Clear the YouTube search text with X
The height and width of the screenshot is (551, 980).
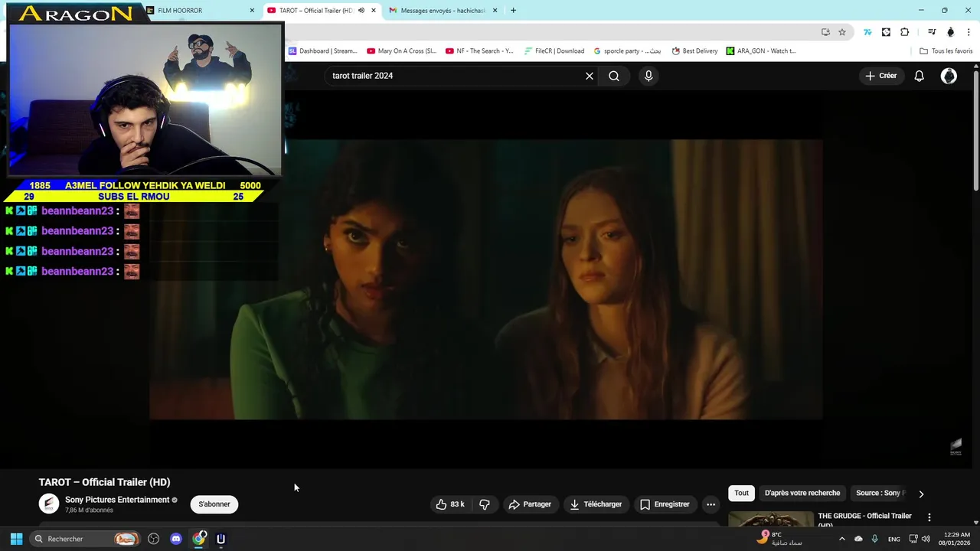pos(590,76)
